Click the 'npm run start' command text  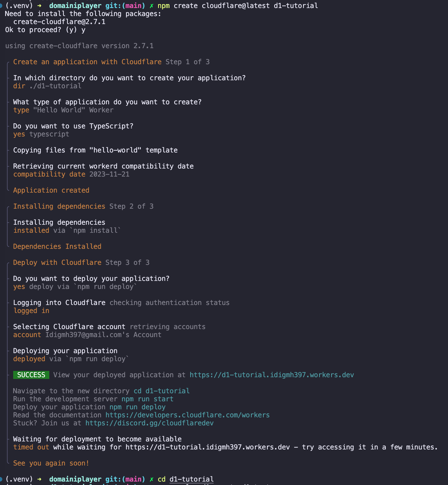[147, 399]
